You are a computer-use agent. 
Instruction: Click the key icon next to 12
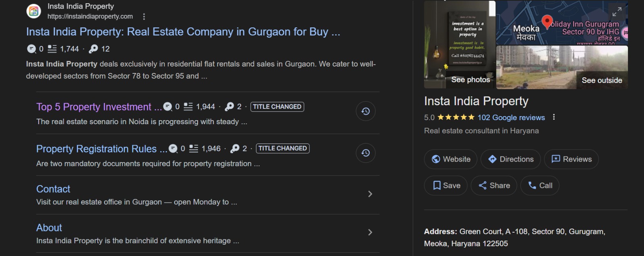(x=93, y=49)
